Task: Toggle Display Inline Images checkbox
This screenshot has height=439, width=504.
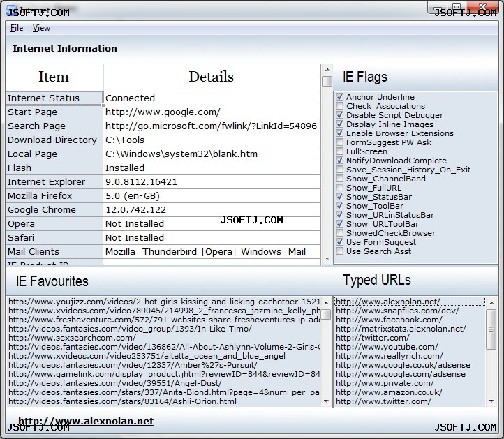Action: 339,124
